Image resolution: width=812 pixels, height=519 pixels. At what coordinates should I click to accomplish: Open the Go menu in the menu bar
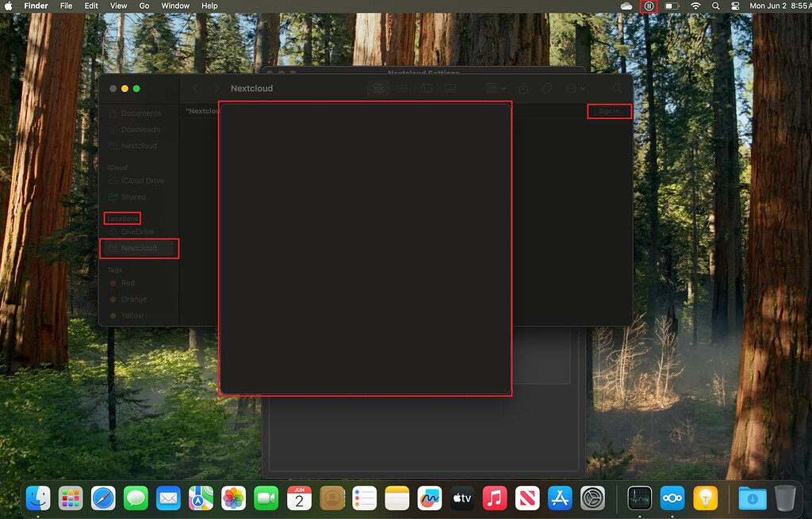(144, 6)
